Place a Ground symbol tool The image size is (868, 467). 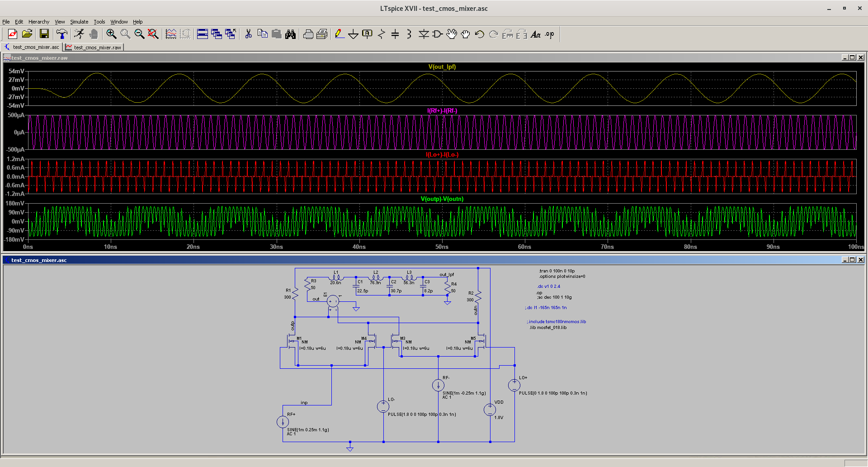click(x=353, y=34)
